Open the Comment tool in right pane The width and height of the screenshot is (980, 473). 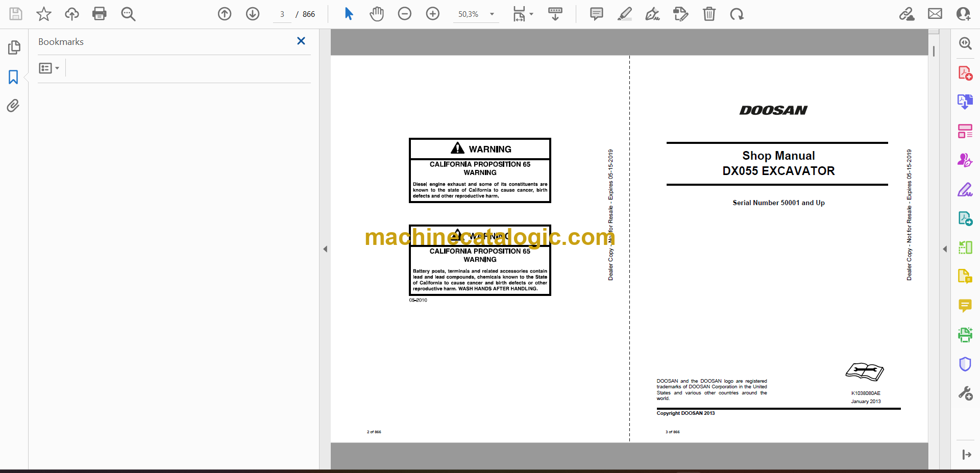965,306
